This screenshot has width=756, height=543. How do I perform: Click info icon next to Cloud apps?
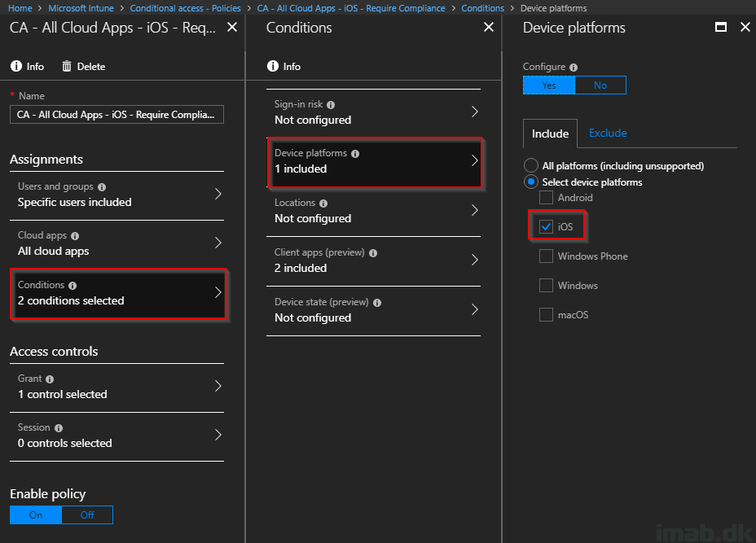[75, 236]
